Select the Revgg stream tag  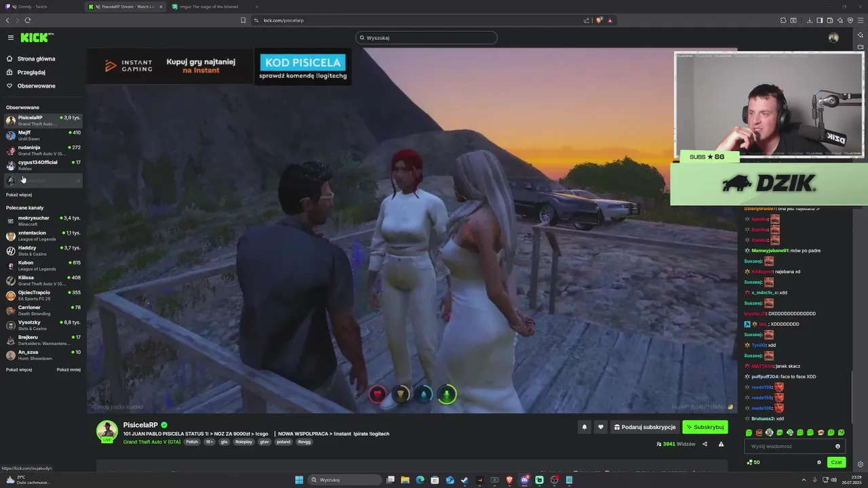pyautogui.click(x=304, y=442)
